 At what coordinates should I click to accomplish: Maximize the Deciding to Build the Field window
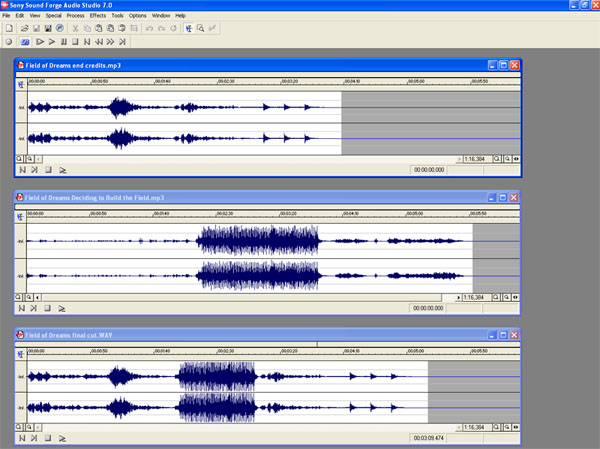pyautogui.click(x=503, y=199)
